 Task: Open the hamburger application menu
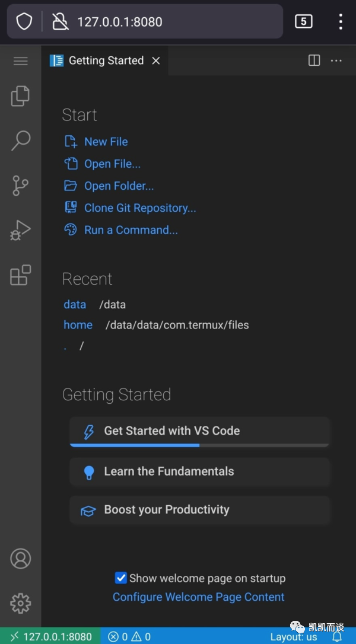pos(21,61)
